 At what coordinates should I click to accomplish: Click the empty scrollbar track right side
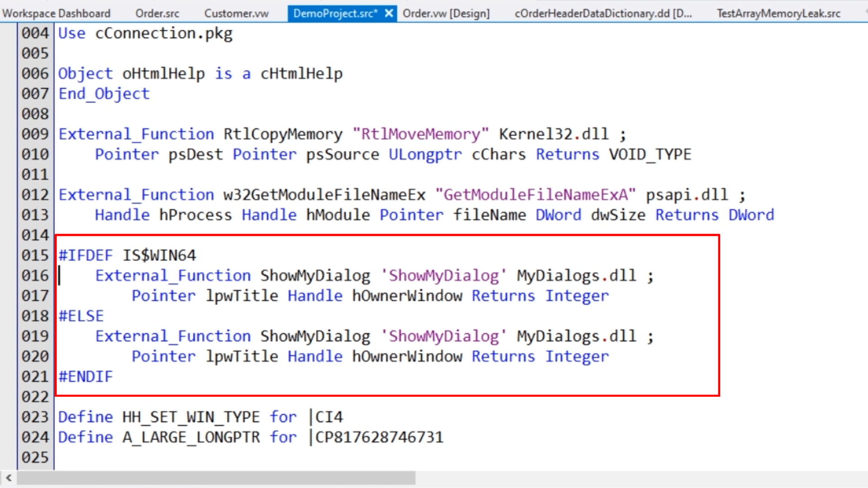pyautogui.click(x=633, y=478)
